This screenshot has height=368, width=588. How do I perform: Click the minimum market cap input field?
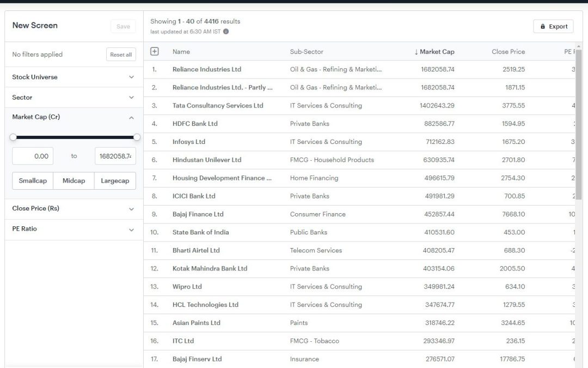33,156
